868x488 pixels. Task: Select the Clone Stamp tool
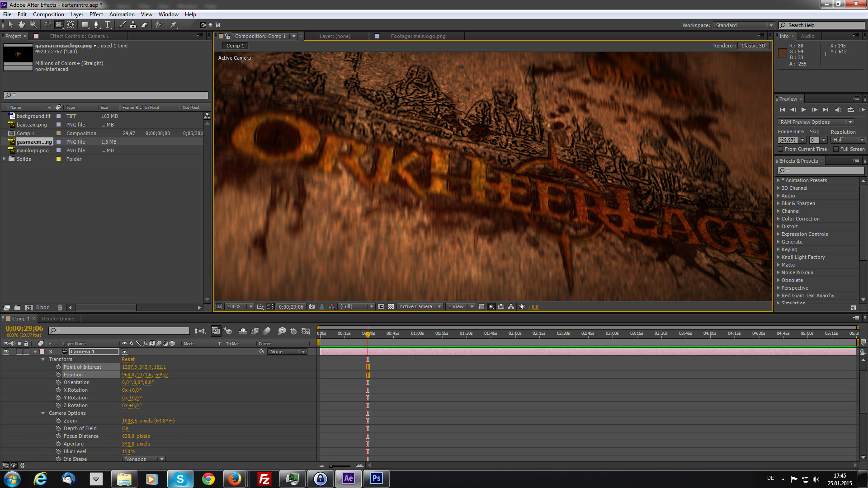pyautogui.click(x=133, y=25)
